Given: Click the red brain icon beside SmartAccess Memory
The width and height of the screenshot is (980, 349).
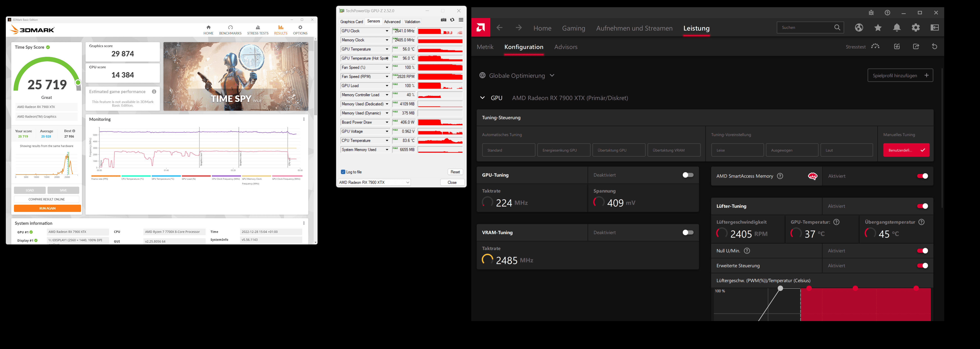Looking at the screenshot, I should 813,176.
